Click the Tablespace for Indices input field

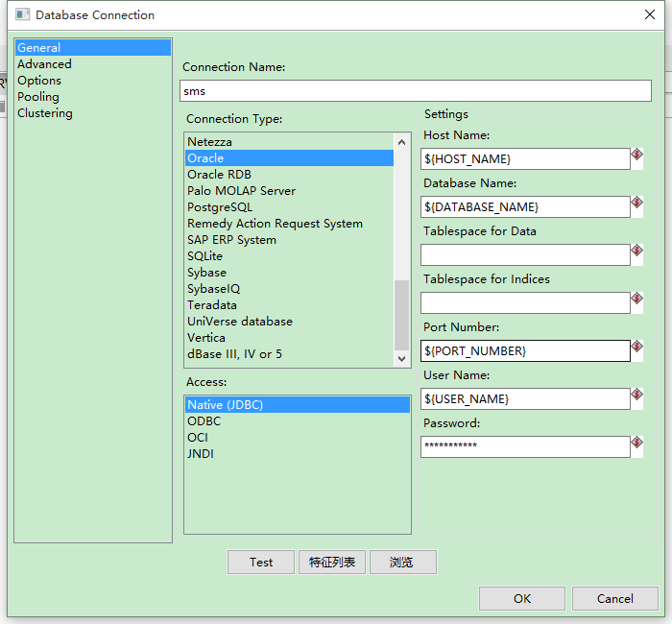[x=525, y=303]
